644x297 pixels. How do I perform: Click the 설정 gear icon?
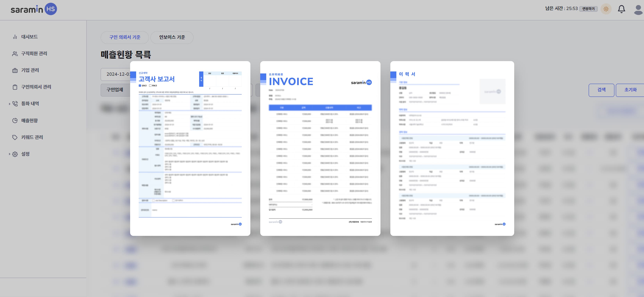click(15, 154)
